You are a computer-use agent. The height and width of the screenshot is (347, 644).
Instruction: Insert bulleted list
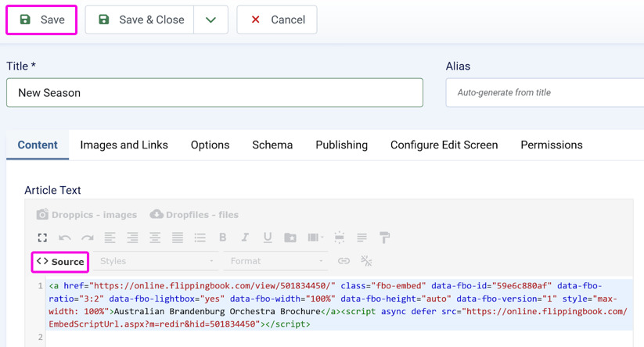click(200, 238)
